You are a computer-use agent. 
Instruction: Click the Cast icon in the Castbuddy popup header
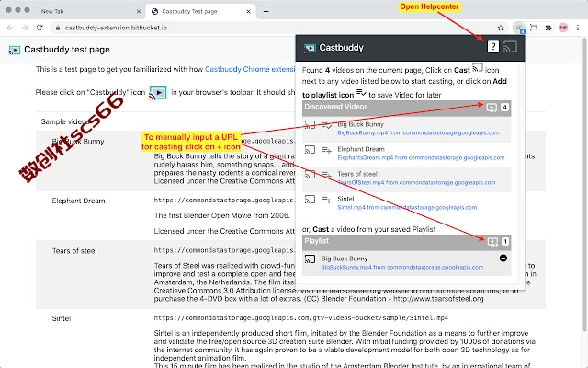(x=510, y=47)
